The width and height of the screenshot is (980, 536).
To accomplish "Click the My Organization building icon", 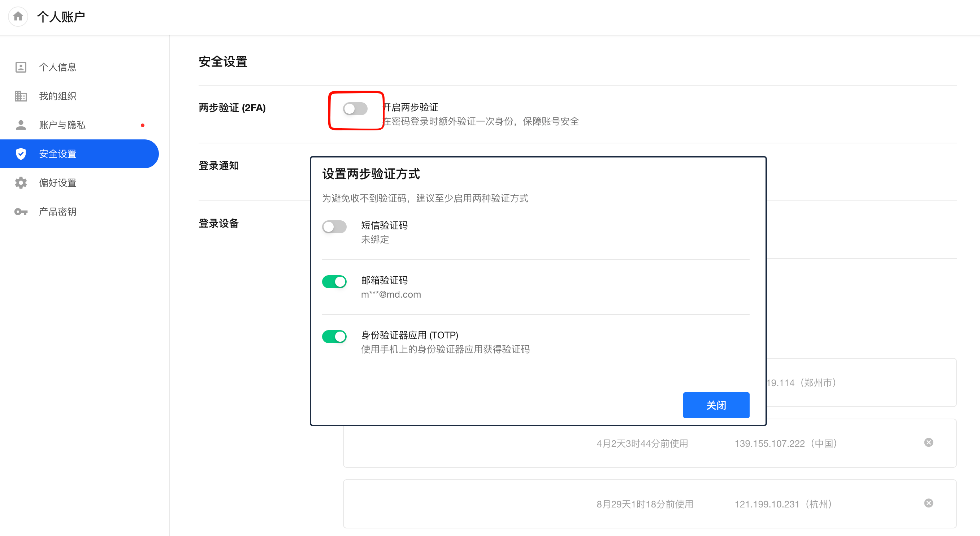I will [x=21, y=96].
